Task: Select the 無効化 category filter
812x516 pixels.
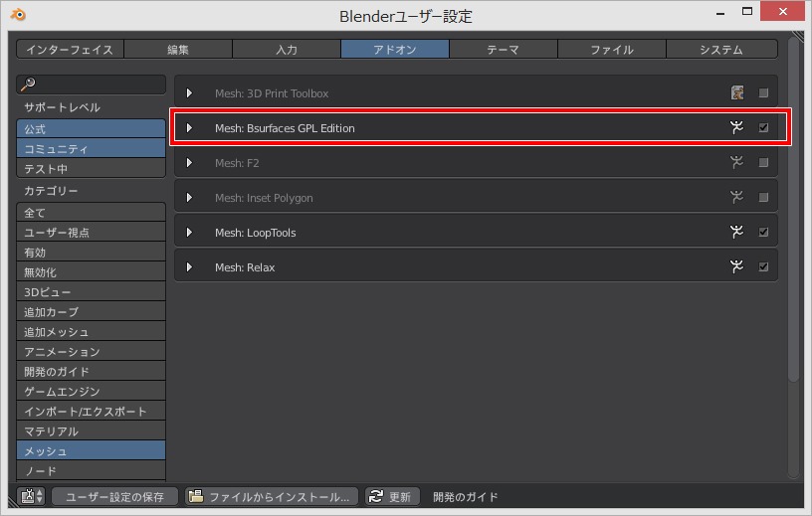Action: 92,272
